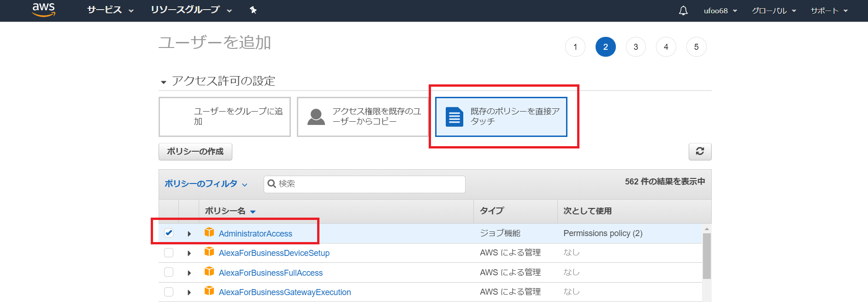Open the サービス dropdown menu
Viewport: 868px width, 302px height.
(x=110, y=10)
